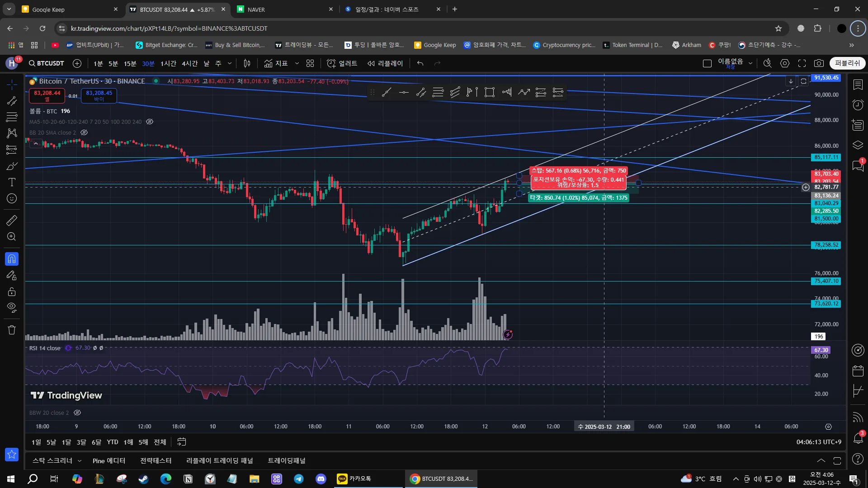Open chart settings hexagon icon
The height and width of the screenshot is (488, 868).
click(x=785, y=63)
